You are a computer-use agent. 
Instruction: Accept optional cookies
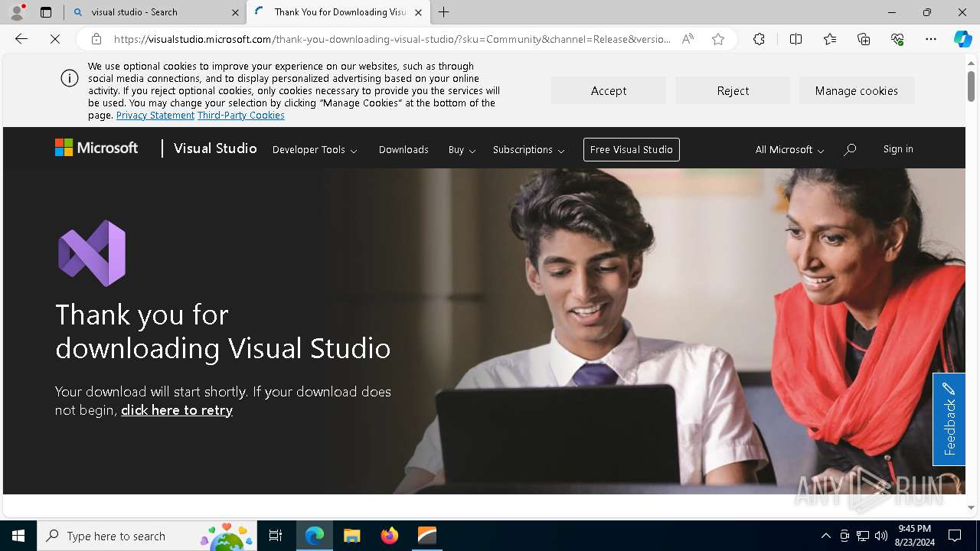[609, 90]
